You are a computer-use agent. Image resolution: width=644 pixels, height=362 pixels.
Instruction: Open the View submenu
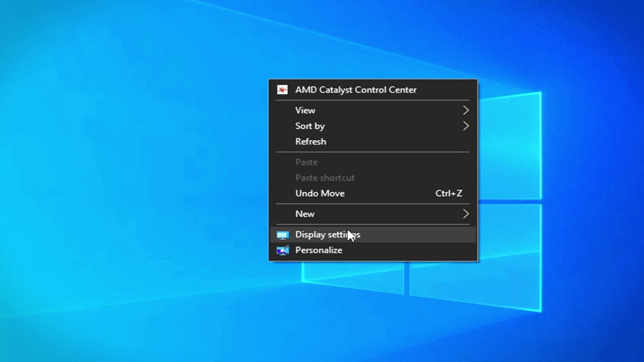click(373, 110)
